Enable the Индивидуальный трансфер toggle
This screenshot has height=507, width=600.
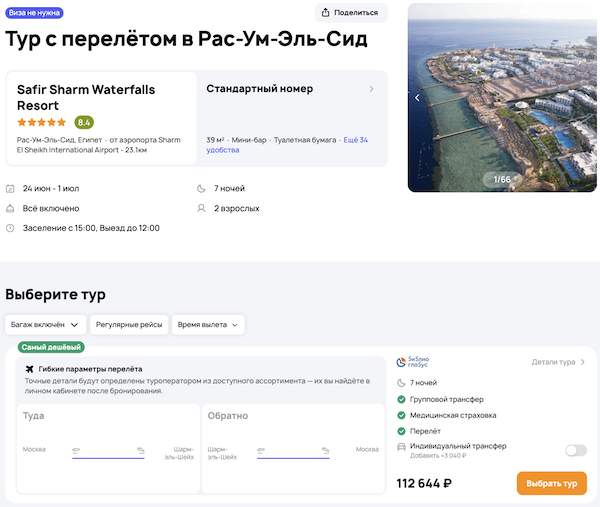pyautogui.click(x=575, y=450)
